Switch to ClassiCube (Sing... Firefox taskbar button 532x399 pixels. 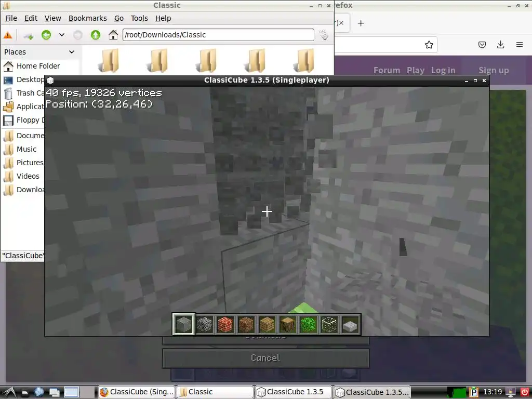click(137, 392)
